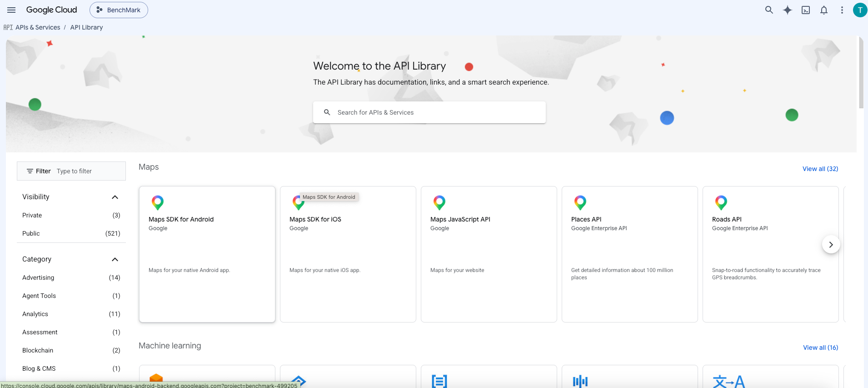Open the BenchMark project selector
The width and height of the screenshot is (868, 388).
point(119,10)
